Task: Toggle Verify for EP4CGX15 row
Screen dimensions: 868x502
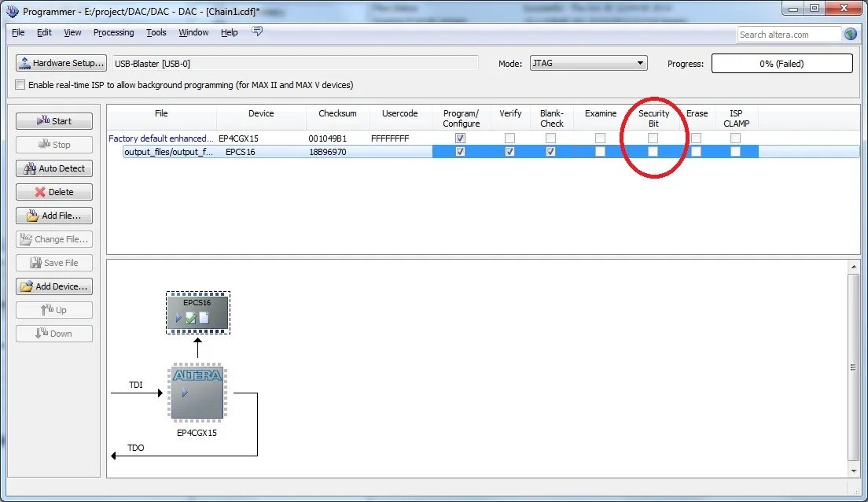Action: tap(509, 138)
